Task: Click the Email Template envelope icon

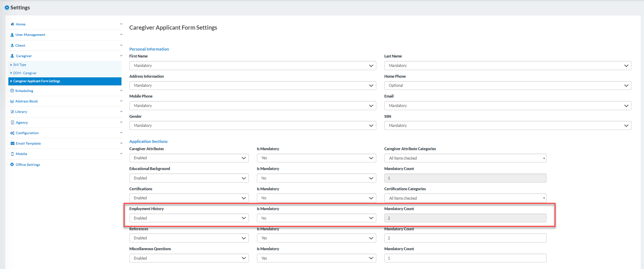Action: coord(13,144)
